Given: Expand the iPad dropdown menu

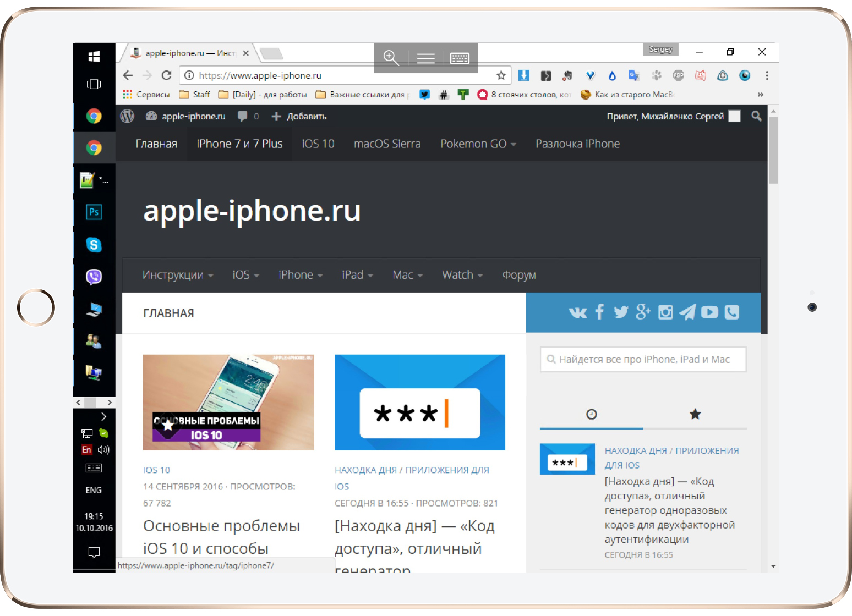Looking at the screenshot, I should (x=358, y=275).
